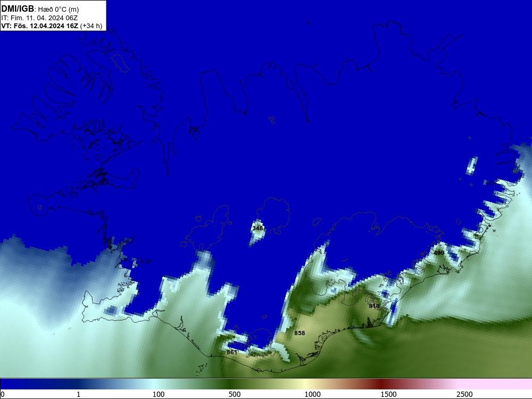The width and height of the screenshot is (532, 399).
Task: Click the 861 value on the map
Action: [x=232, y=352]
